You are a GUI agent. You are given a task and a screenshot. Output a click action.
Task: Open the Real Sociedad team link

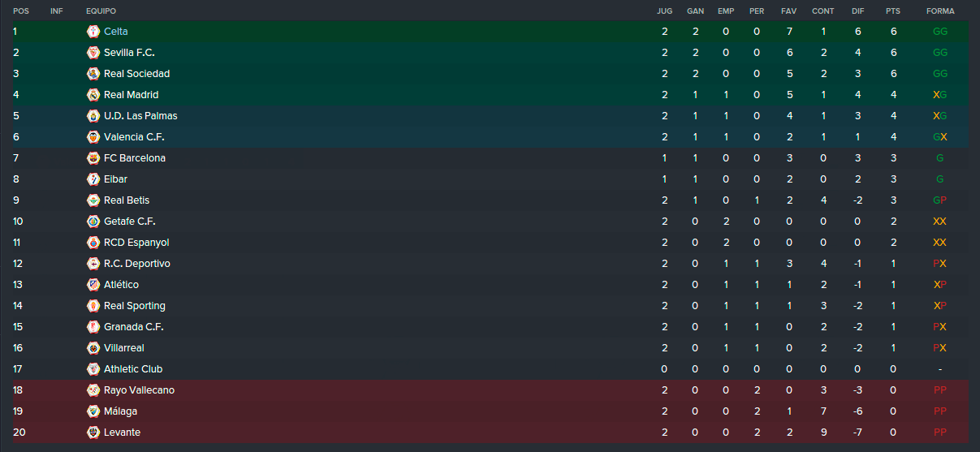tap(136, 74)
